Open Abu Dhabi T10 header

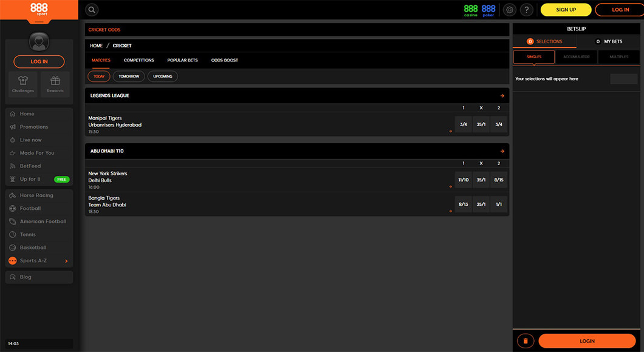pos(297,151)
